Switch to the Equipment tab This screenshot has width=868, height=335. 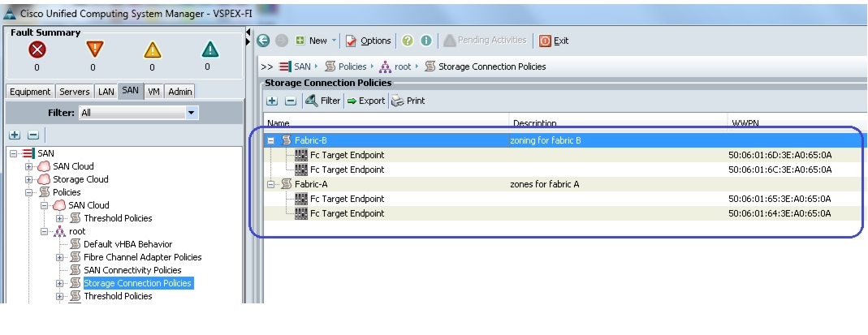[x=30, y=92]
